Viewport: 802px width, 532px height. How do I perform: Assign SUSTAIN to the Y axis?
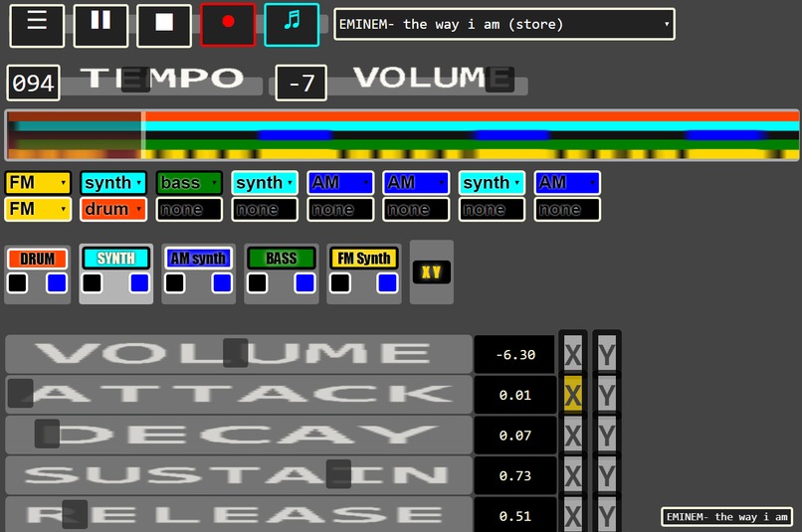pyautogui.click(x=607, y=475)
